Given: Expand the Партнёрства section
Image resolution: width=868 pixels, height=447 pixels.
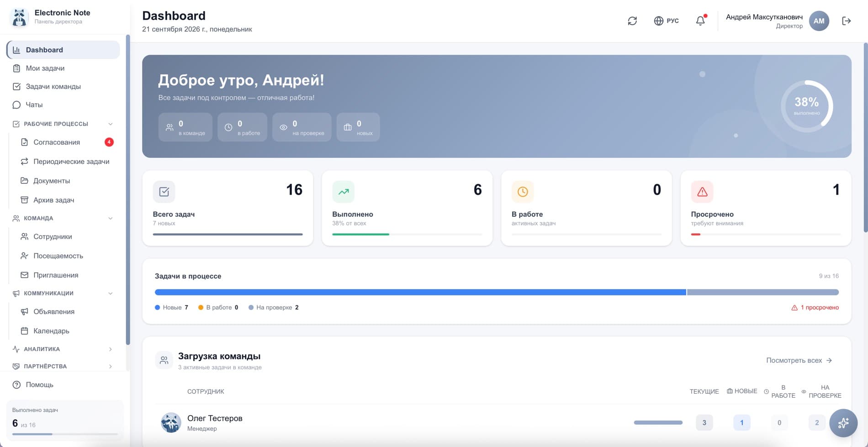Looking at the screenshot, I should pos(63,366).
